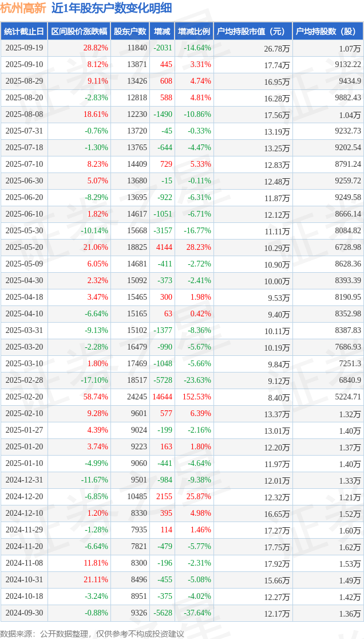Select the 增减比例 column header
The height and width of the screenshot is (639, 364).
coord(193,32)
